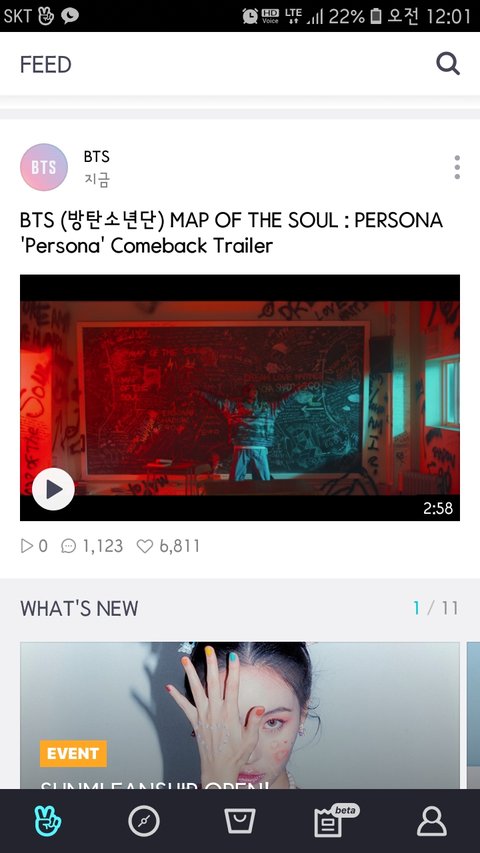Like the post via heart icon
The image size is (480, 853).
(145, 546)
